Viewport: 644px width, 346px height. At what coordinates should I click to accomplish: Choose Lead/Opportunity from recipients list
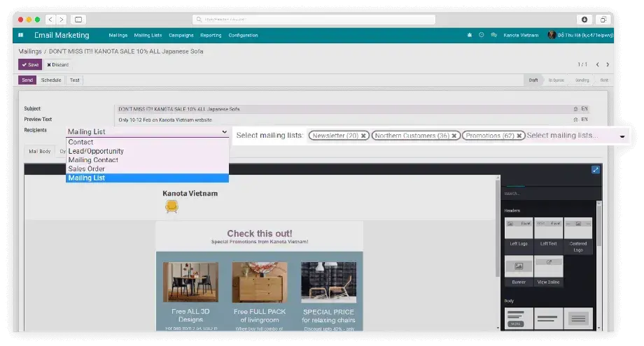pos(96,151)
